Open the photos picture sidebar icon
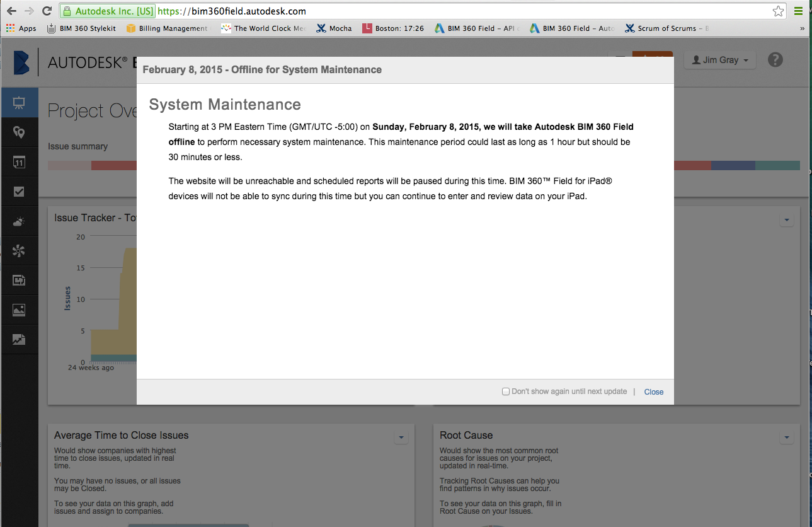The width and height of the screenshot is (812, 527). 19,310
